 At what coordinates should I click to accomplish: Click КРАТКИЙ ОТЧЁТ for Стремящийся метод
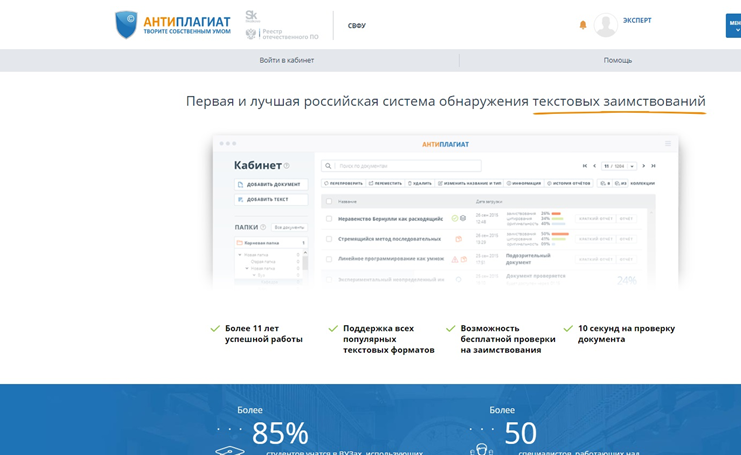(x=595, y=239)
